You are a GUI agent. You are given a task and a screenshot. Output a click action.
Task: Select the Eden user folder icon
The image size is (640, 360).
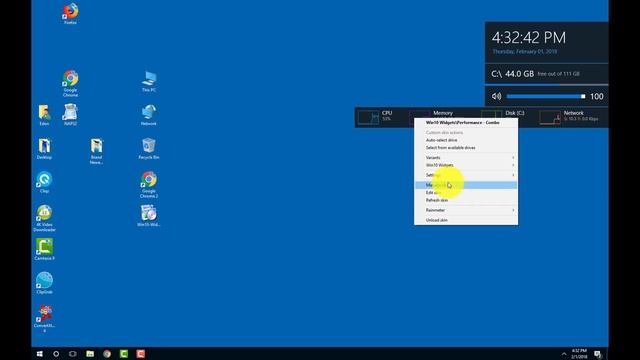pyautogui.click(x=44, y=115)
